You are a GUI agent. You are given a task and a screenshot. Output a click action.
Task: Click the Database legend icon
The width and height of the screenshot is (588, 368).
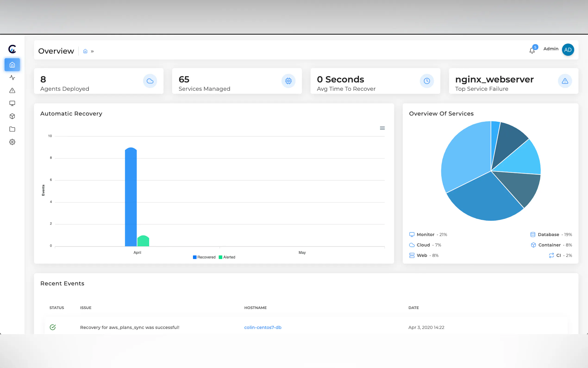coord(533,235)
